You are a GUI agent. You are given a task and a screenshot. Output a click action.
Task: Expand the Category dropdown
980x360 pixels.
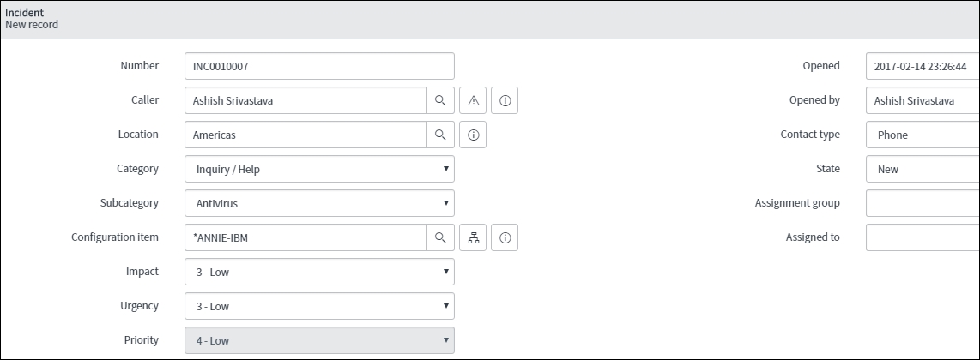pos(319,169)
